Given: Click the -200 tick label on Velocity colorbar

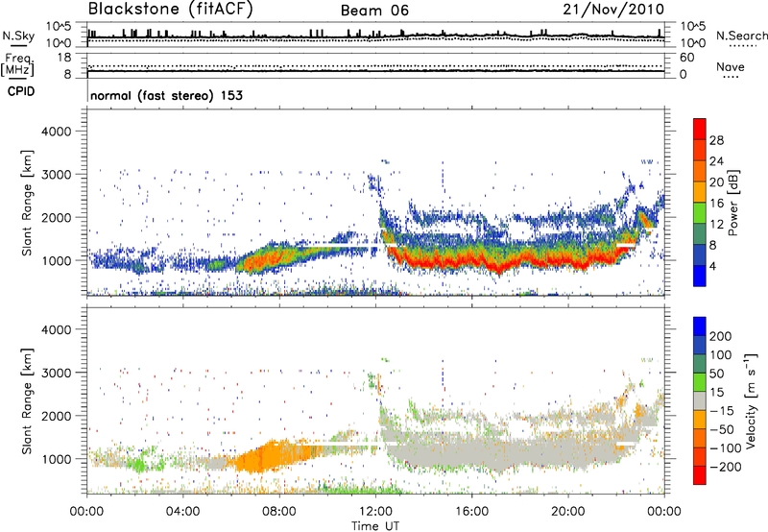Looking at the screenshot, I should coord(726,467).
